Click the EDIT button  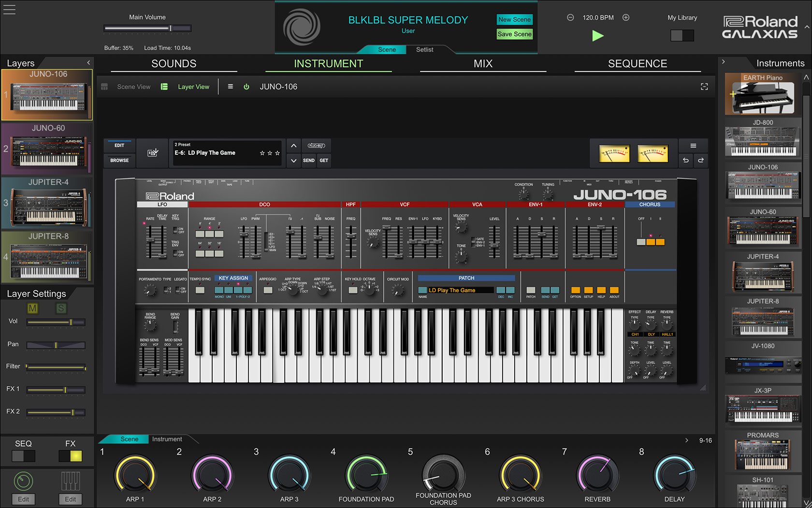(119, 146)
